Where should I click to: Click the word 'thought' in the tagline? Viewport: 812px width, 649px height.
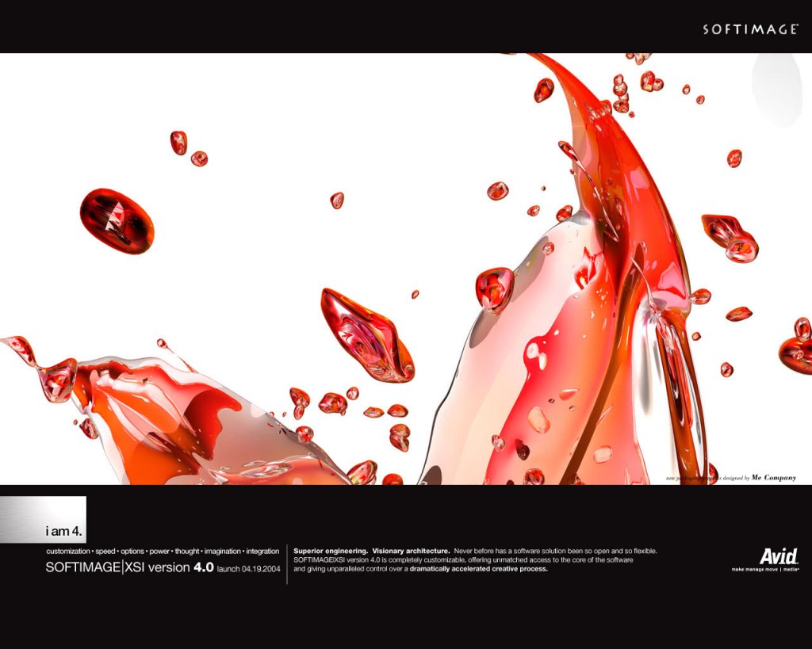pyautogui.click(x=187, y=551)
